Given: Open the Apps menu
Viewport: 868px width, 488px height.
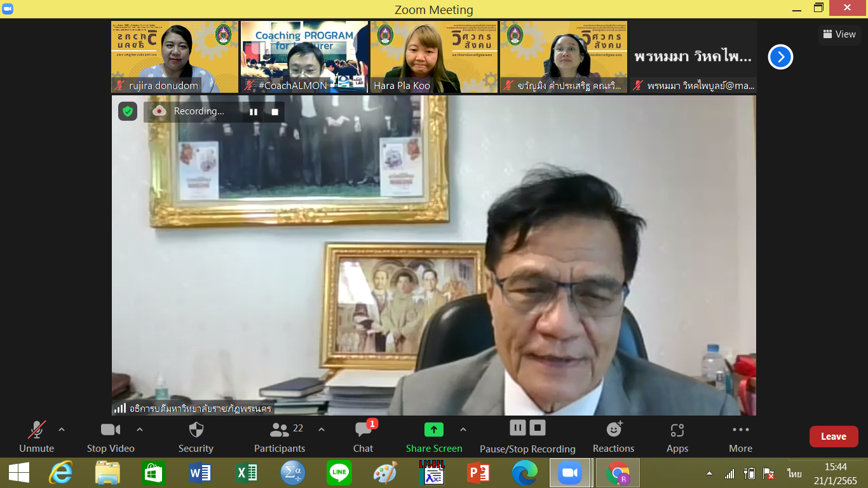Looking at the screenshot, I should (677, 437).
